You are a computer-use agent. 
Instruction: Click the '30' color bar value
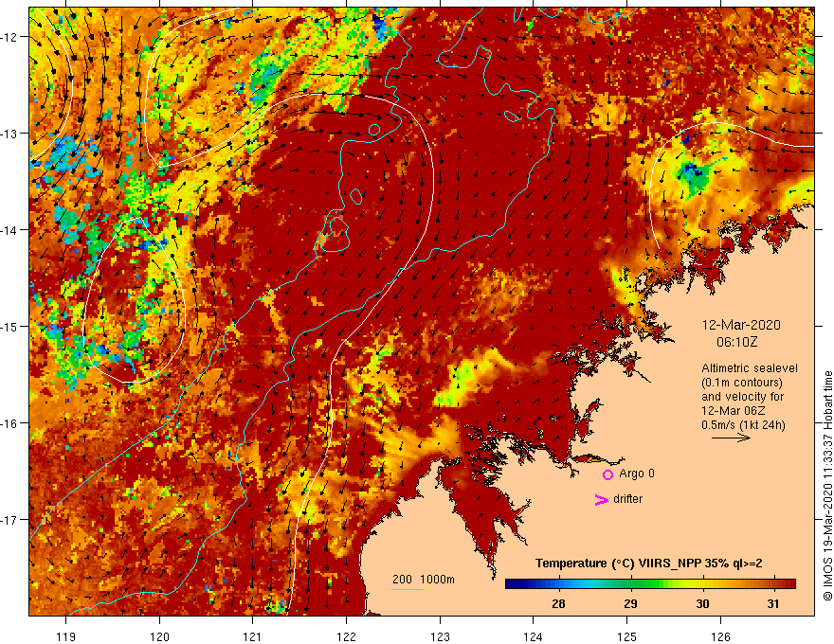point(702,603)
